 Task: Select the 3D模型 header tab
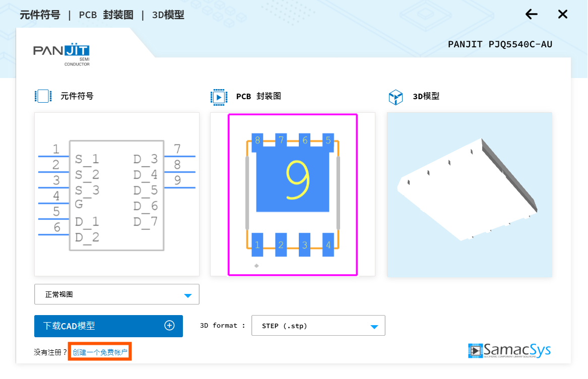[168, 15]
